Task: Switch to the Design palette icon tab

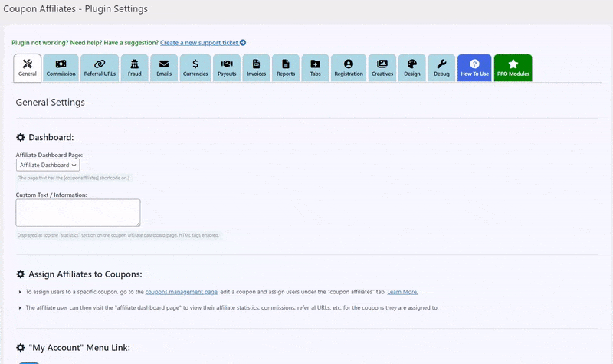Action: pyautogui.click(x=412, y=68)
